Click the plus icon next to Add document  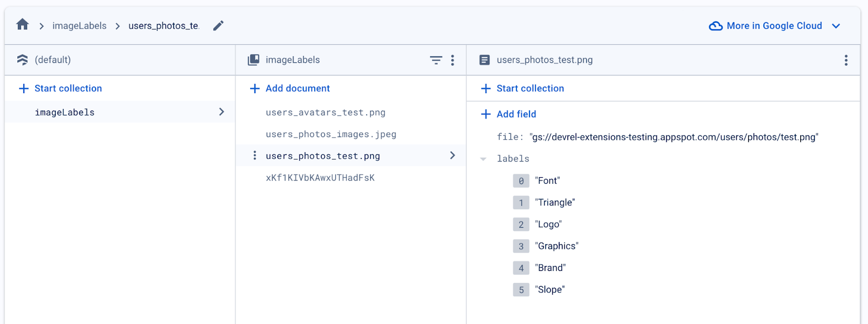pyautogui.click(x=255, y=88)
